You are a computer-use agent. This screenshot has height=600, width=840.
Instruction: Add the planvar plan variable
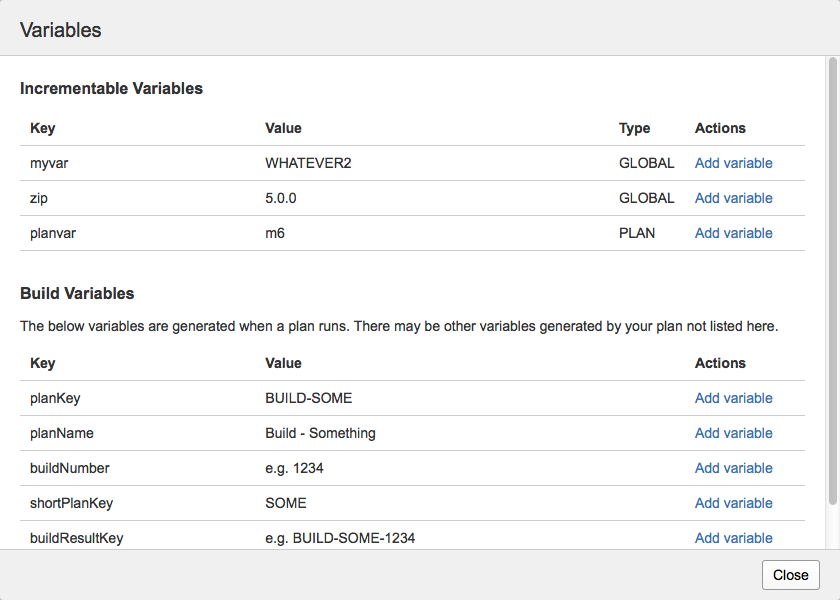click(733, 233)
